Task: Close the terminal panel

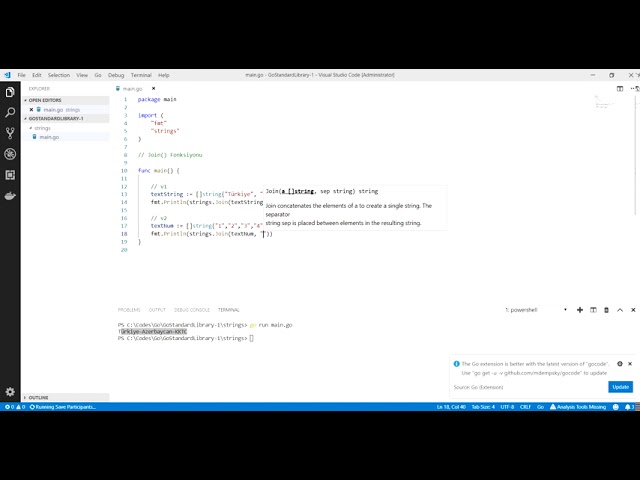Action: point(633,310)
